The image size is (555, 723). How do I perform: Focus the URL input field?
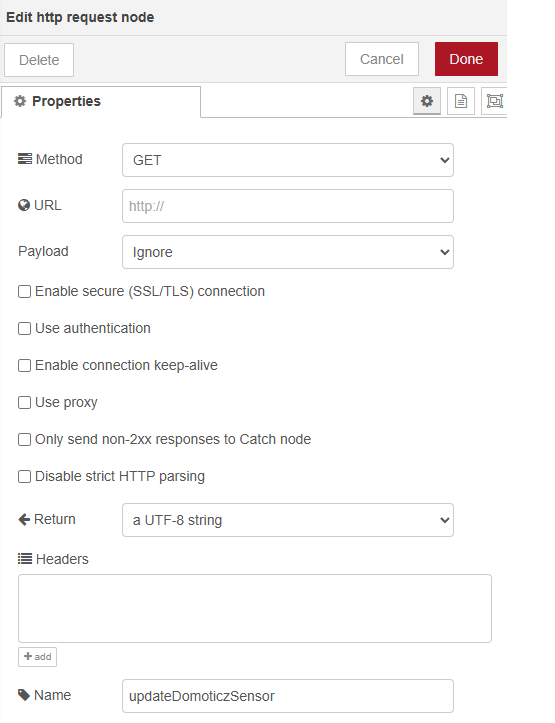point(288,206)
